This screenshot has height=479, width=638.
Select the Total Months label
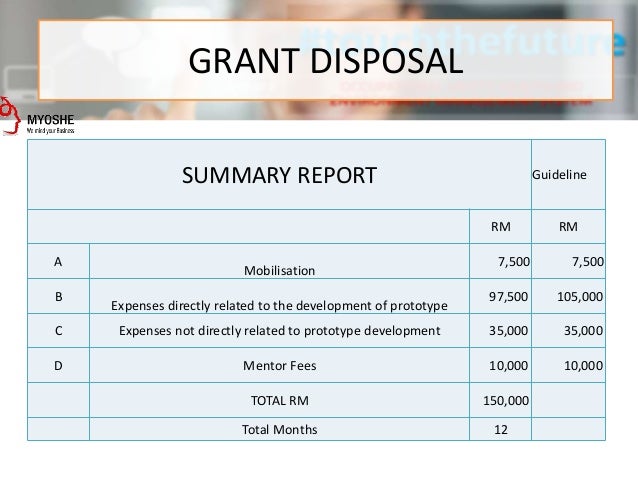coord(279,429)
